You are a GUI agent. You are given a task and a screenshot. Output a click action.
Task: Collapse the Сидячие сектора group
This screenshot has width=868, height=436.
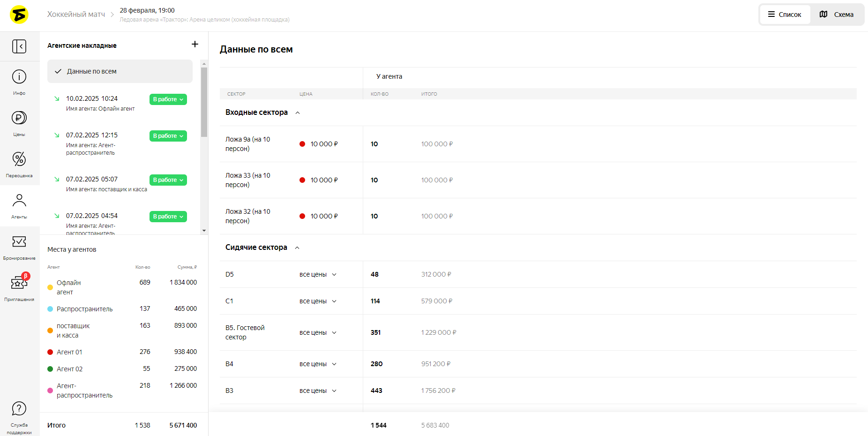click(297, 248)
